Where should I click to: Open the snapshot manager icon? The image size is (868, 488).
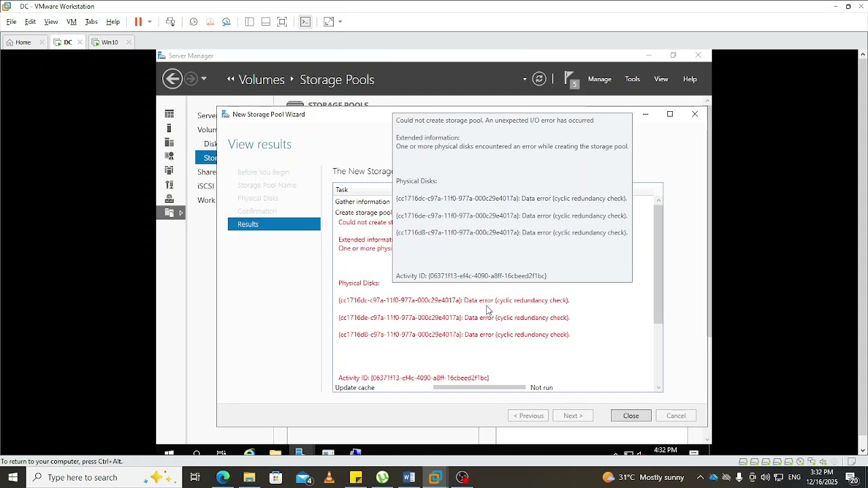click(226, 22)
